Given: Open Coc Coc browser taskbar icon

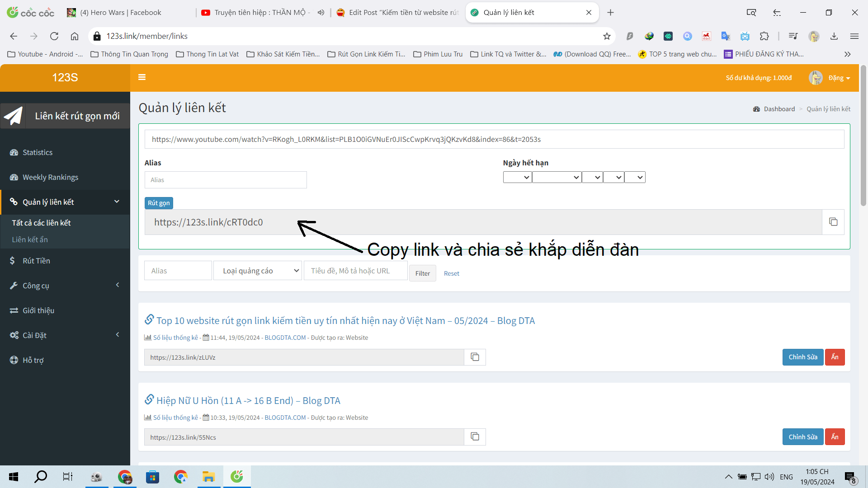Looking at the screenshot, I should coord(237,476).
